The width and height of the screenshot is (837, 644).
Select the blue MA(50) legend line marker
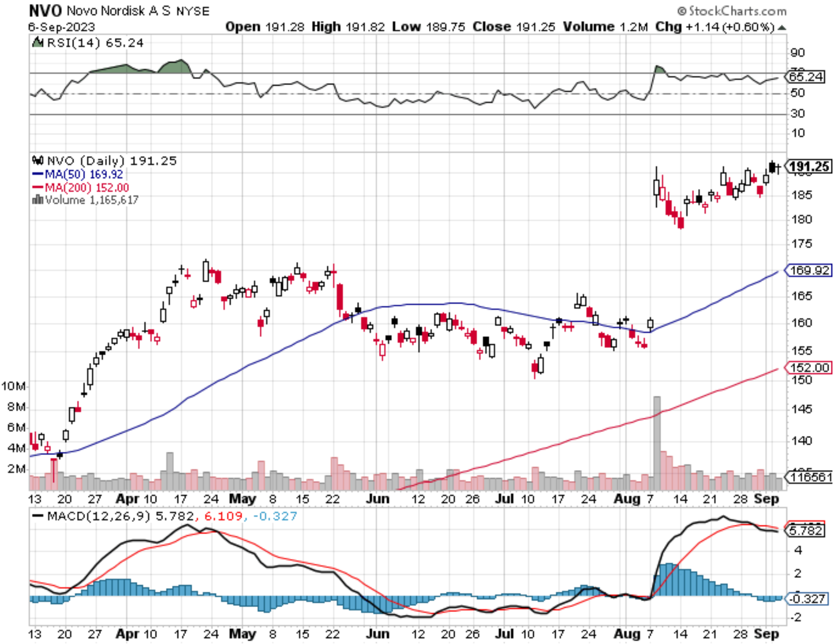38,174
